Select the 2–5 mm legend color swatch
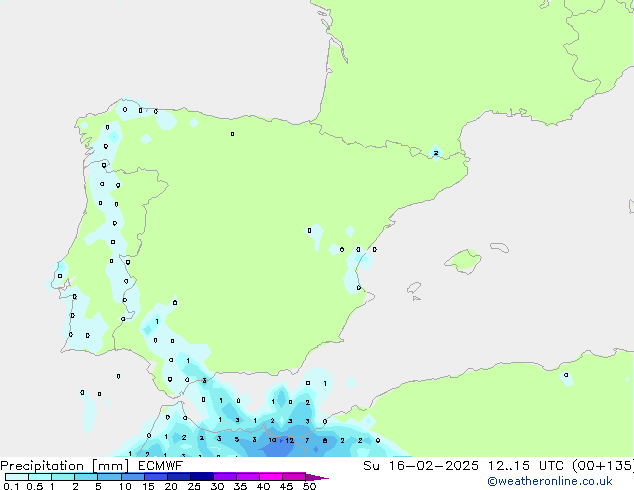This screenshot has height=490, width=634. tap(86, 477)
